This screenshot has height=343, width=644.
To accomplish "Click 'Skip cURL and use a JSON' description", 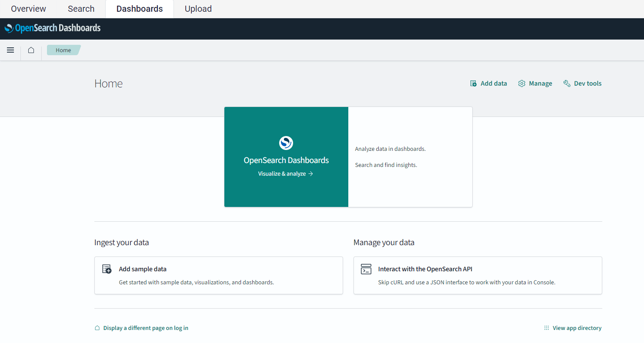I will (467, 283).
